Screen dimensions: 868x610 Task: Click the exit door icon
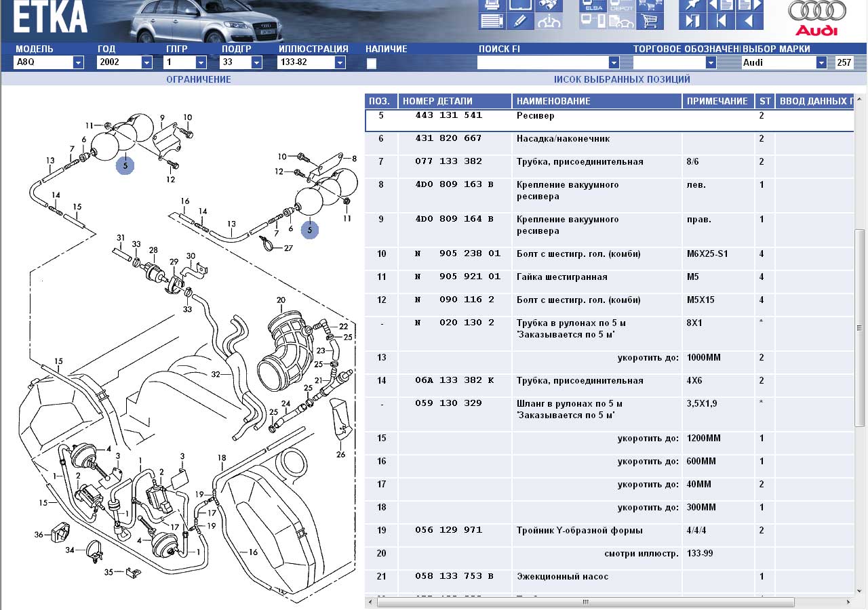(x=692, y=21)
